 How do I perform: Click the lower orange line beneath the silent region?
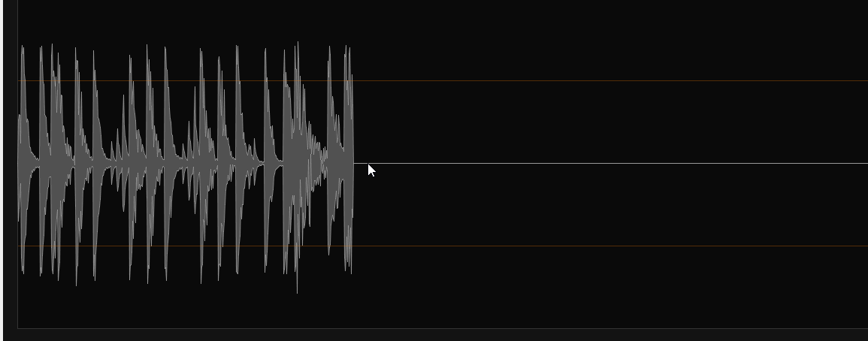coord(610,246)
